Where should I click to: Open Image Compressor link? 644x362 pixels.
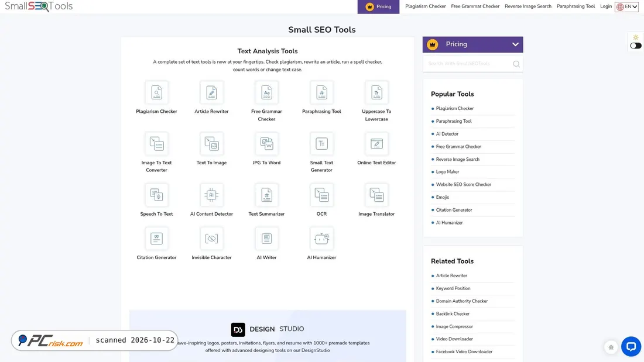[x=454, y=326]
